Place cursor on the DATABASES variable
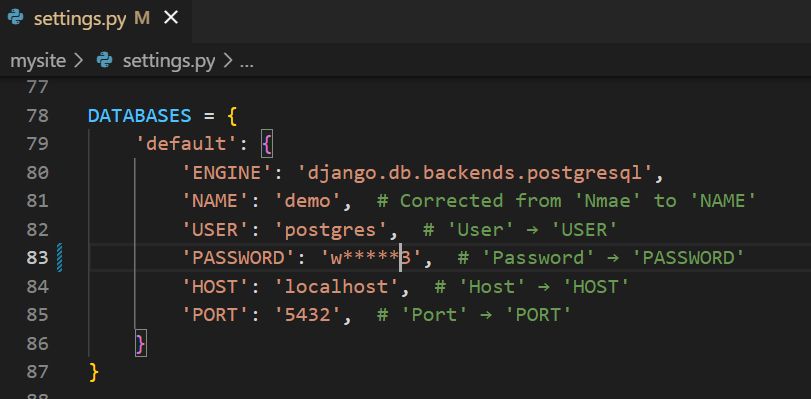This screenshot has height=399, width=811. pyautogui.click(x=140, y=115)
